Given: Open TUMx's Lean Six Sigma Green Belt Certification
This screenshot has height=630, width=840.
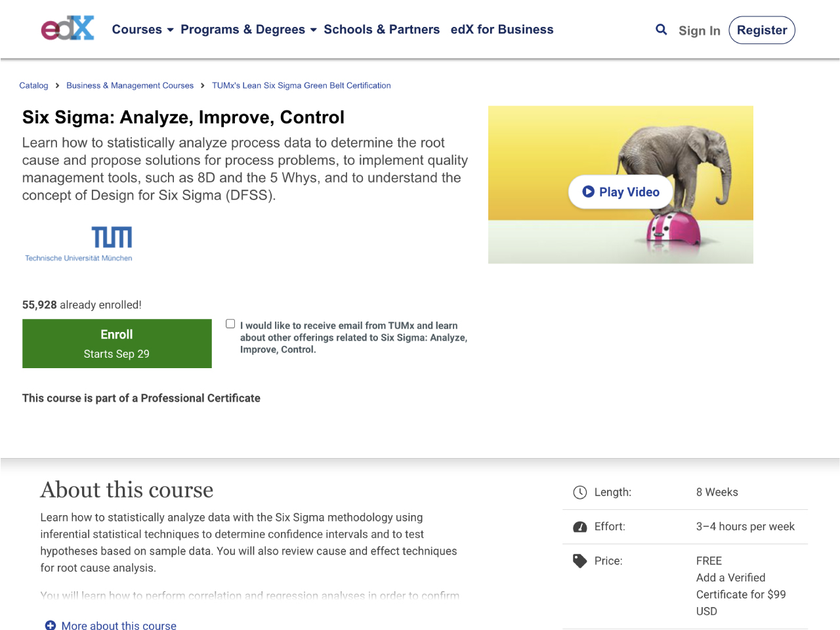Looking at the screenshot, I should [x=301, y=85].
